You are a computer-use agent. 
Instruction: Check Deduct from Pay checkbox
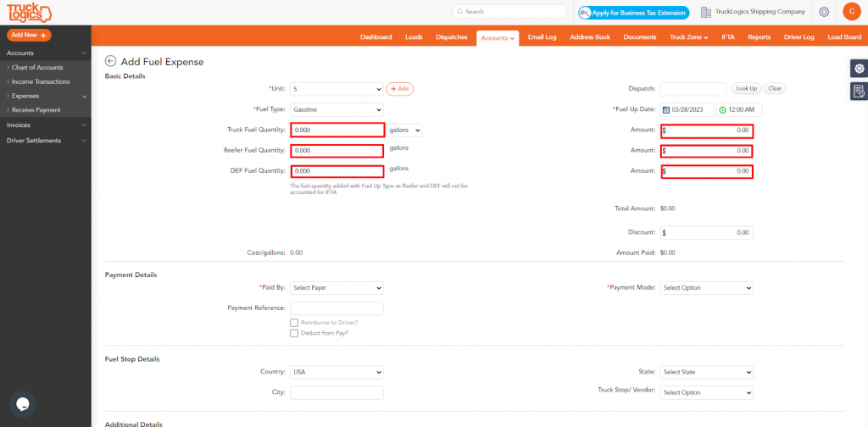click(294, 333)
